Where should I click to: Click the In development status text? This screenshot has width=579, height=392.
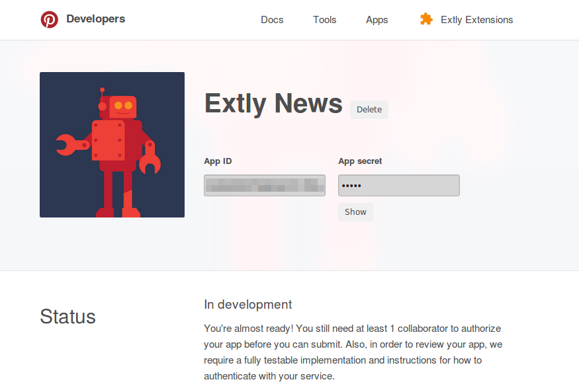(x=247, y=305)
